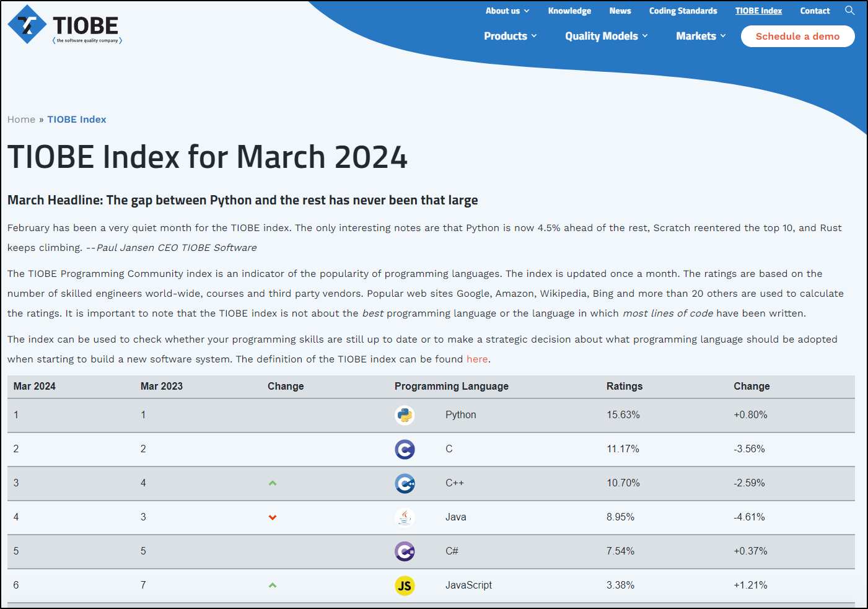Click the 'C++' language name
Viewport: 868px width, 609px height.
coord(455,483)
